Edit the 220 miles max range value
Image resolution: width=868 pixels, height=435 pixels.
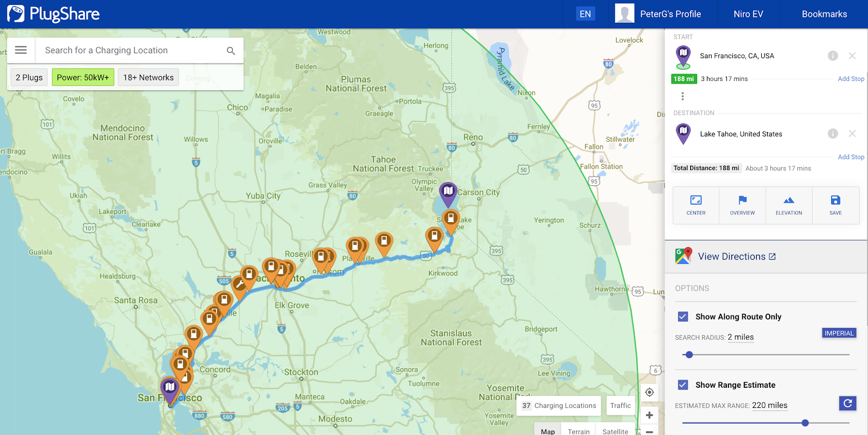click(x=769, y=405)
